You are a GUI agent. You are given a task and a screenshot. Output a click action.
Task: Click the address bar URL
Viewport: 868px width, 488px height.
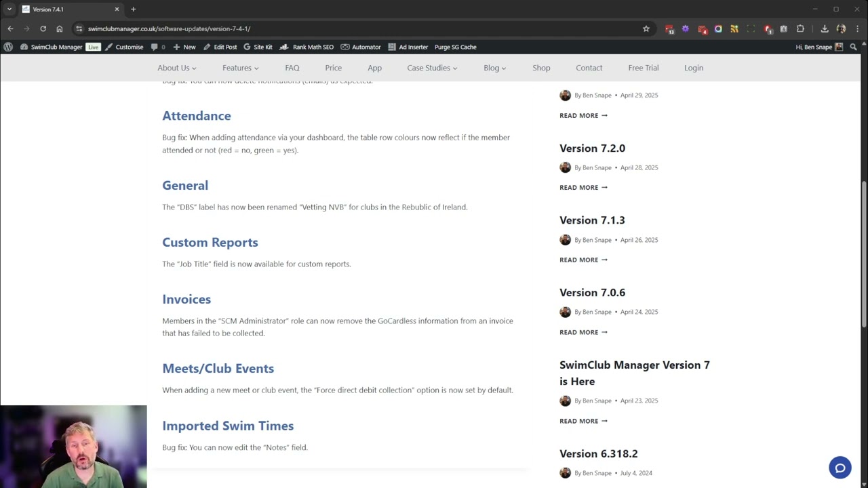pyautogui.click(x=169, y=28)
